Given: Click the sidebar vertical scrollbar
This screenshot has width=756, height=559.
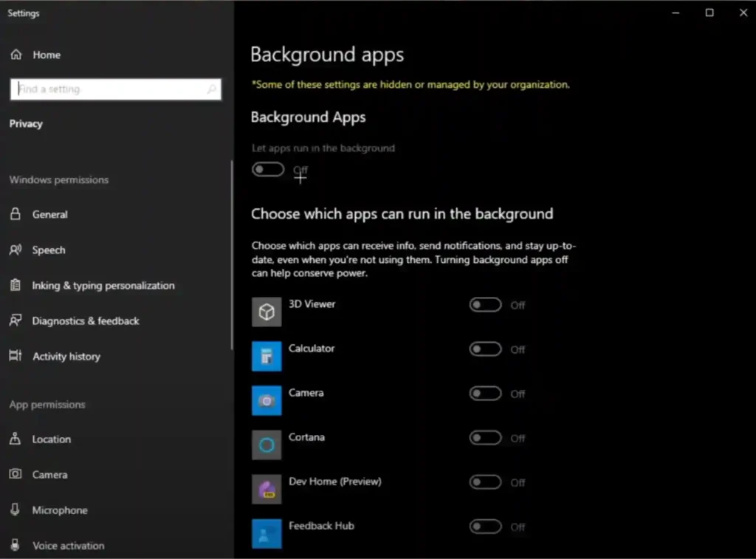Looking at the screenshot, I should pyautogui.click(x=232, y=255).
